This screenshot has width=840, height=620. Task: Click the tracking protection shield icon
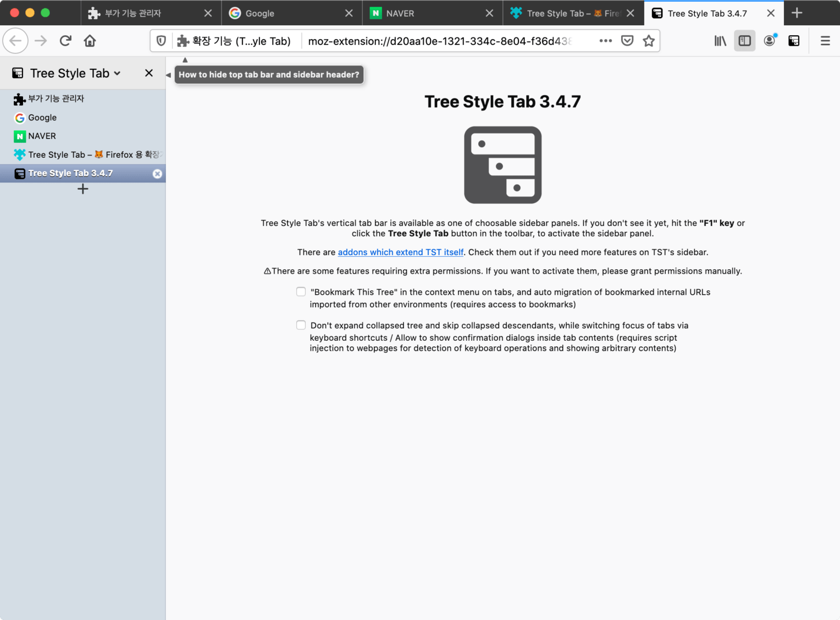pos(161,41)
